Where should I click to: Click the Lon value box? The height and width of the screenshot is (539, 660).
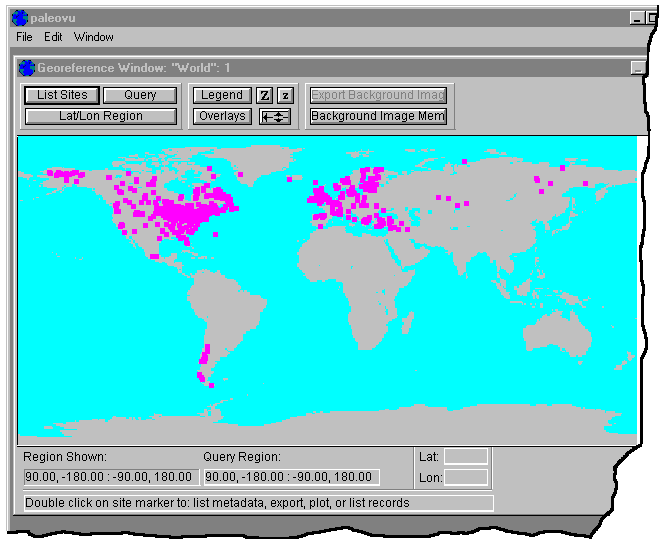[x=466, y=477]
